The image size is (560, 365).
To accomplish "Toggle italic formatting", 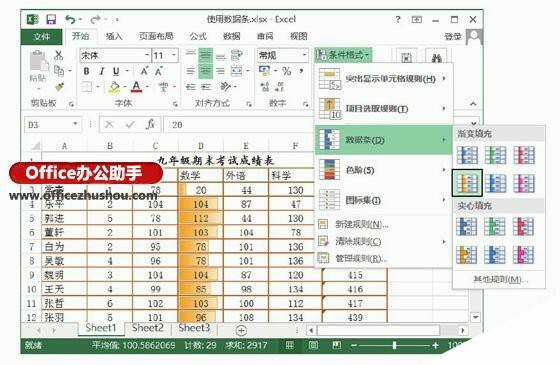I will point(101,71).
